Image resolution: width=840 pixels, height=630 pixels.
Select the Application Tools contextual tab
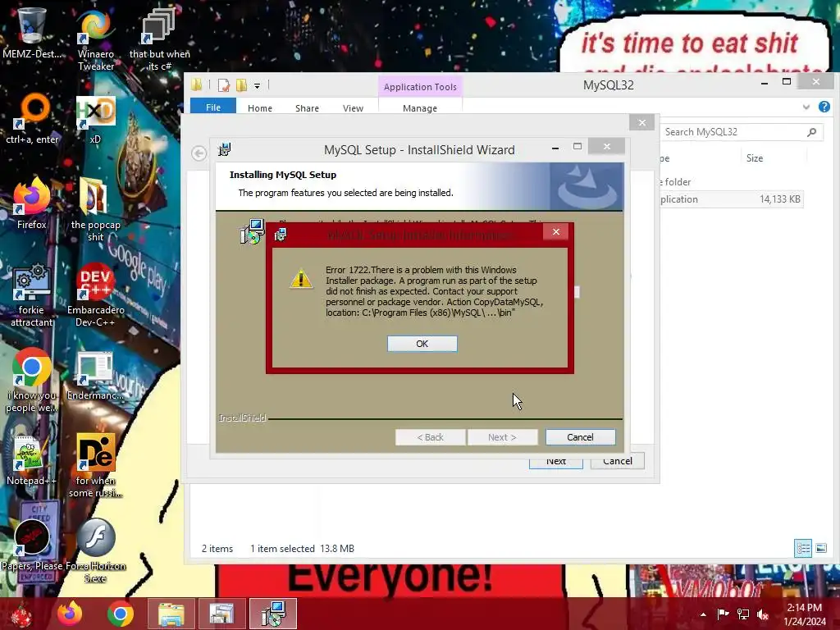click(x=420, y=87)
